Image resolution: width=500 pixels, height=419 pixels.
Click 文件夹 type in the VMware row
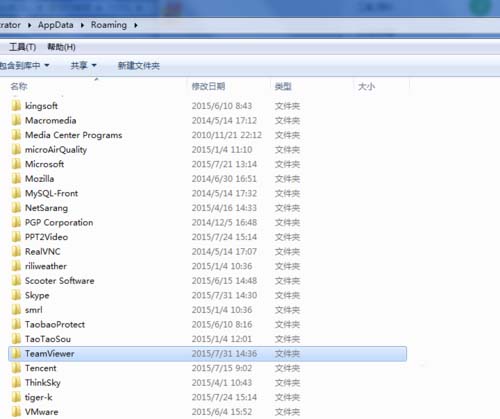tap(287, 412)
